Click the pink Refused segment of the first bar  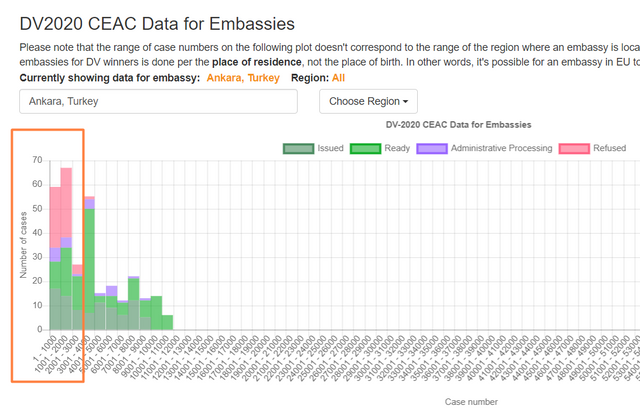coord(55,217)
